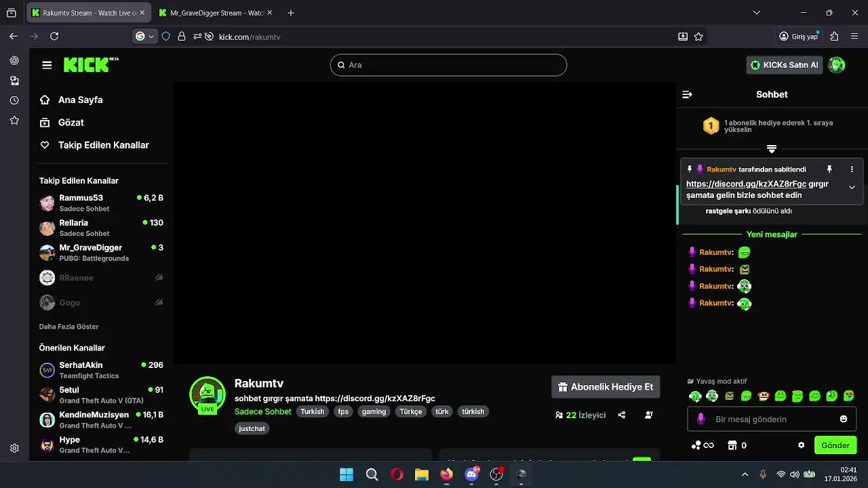Open the tab groups button at top left
This screenshot has height=488, width=868.
(x=12, y=13)
